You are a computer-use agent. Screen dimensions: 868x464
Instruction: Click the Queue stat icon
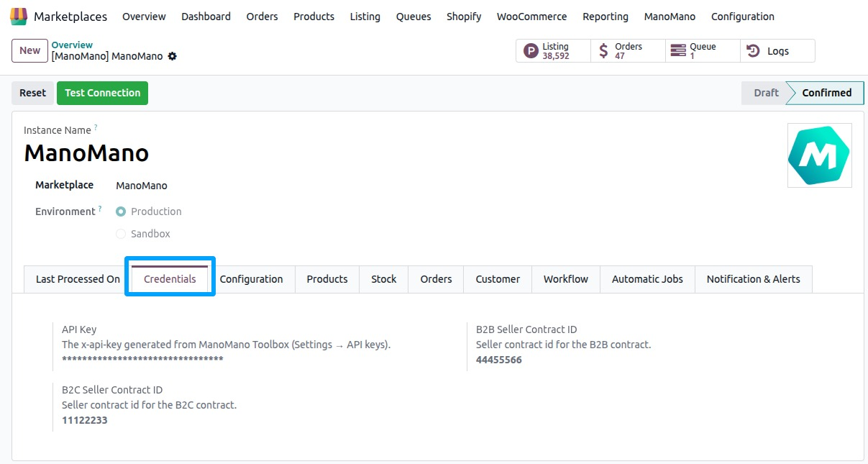[677, 51]
